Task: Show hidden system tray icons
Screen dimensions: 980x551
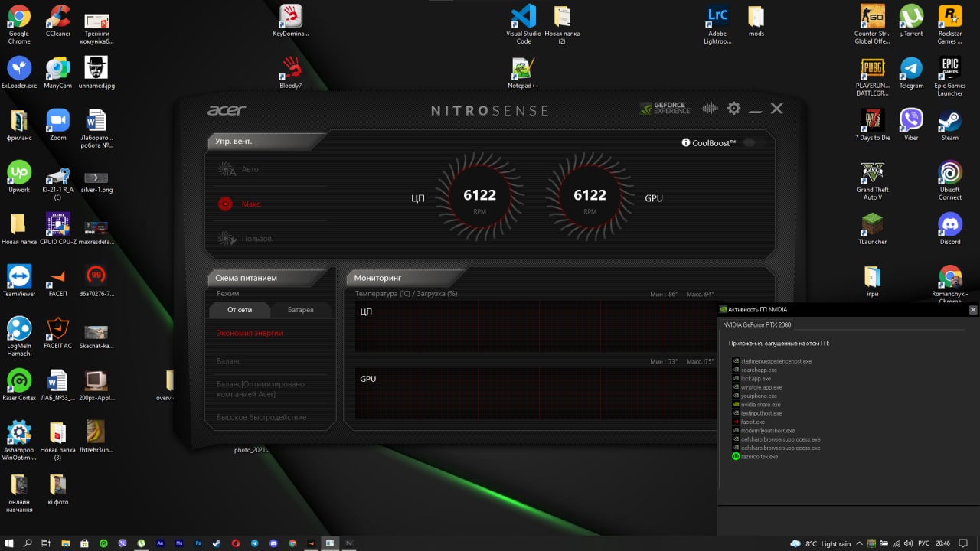Action: point(859,543)
